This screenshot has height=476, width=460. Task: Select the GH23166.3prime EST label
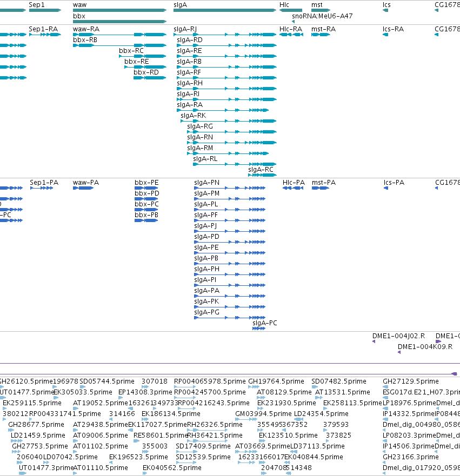411,457
